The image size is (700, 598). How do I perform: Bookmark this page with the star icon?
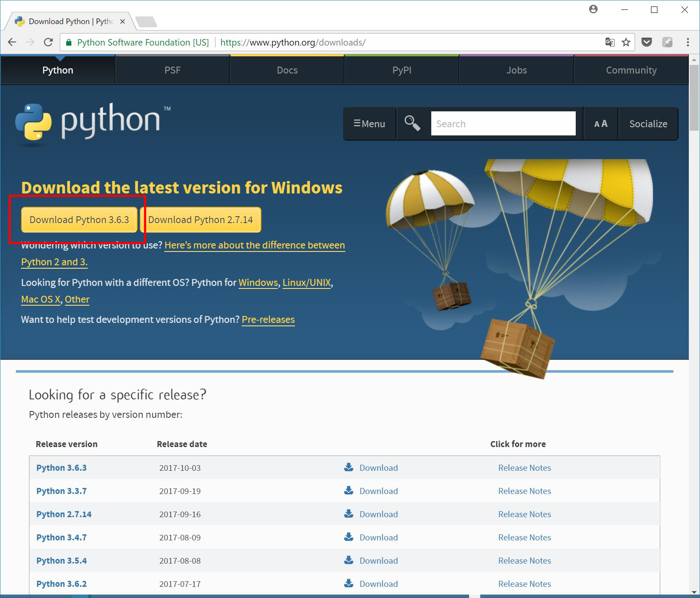(626, 42)
